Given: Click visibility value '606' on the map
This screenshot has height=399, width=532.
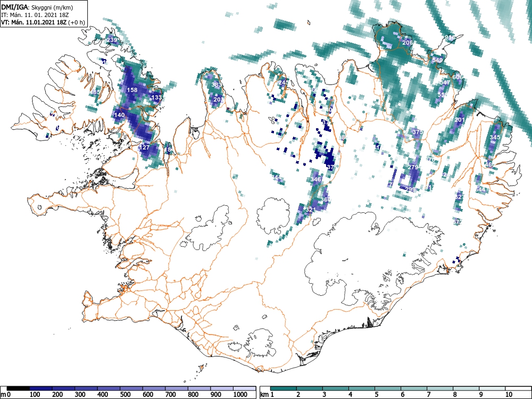Looking at the screenshot, I should click(x=458, y=77).
